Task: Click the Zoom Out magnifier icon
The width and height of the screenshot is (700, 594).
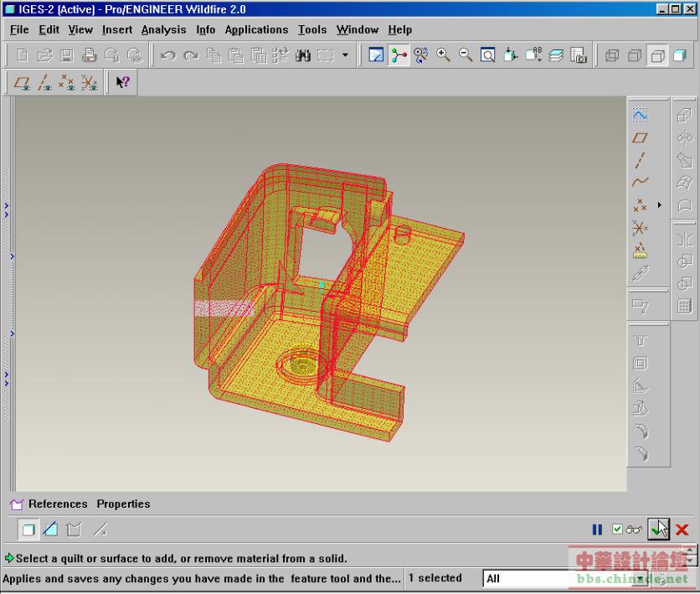Action: (466, 55)
